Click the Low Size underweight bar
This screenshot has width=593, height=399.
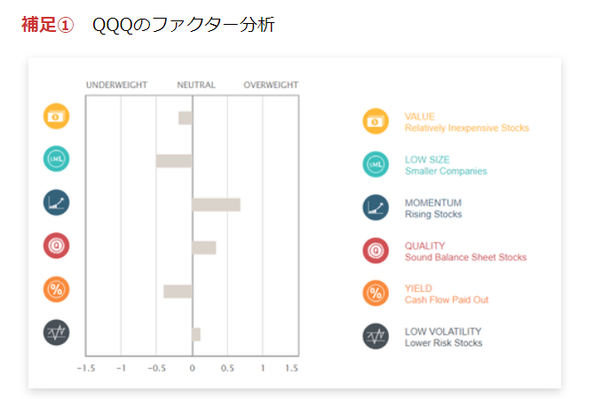click(174, 161)
